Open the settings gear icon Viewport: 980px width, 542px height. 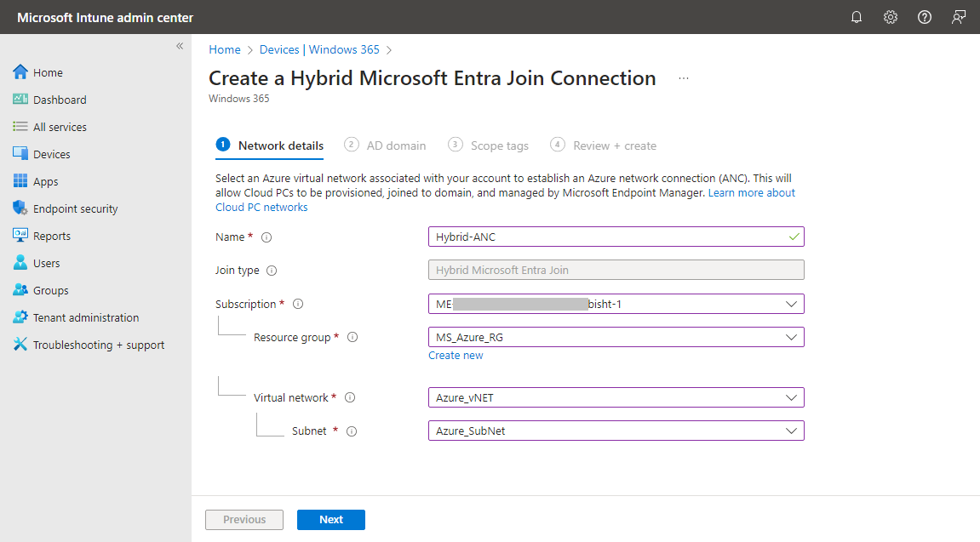891,17
